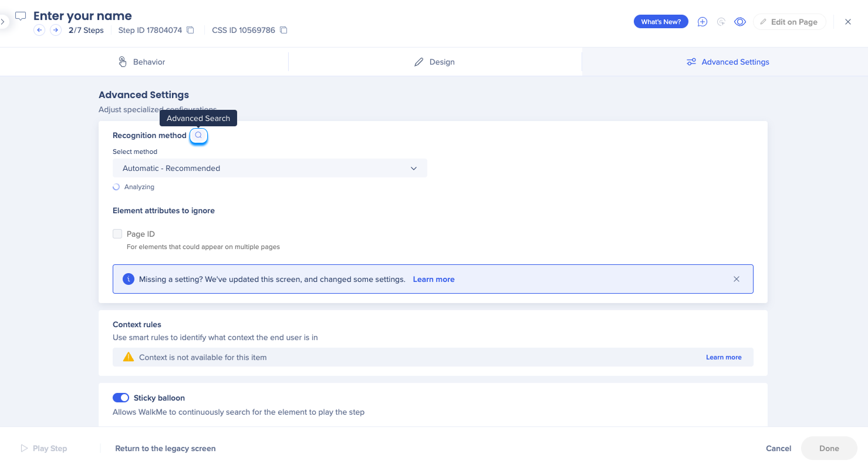Click the add comment bubble icon
Screen dimensions: 868x474
(x=702, y=22)
